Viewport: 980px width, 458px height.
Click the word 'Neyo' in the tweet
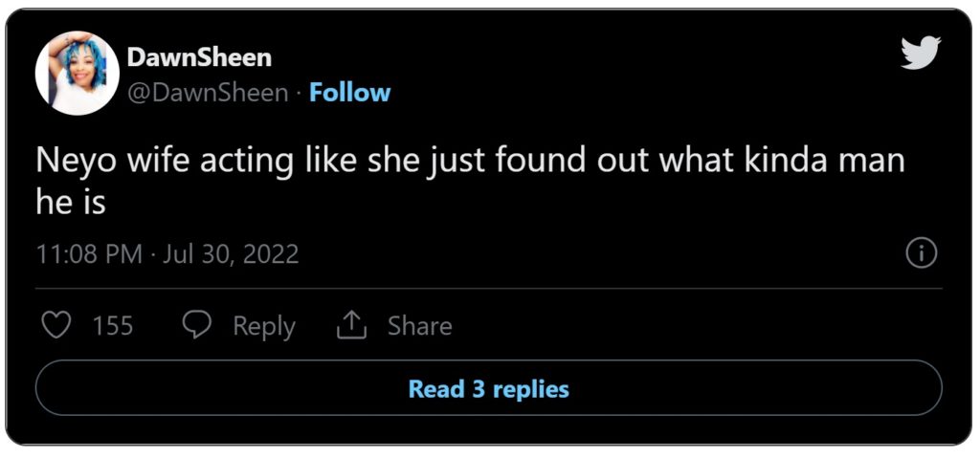tap(77, 162)
